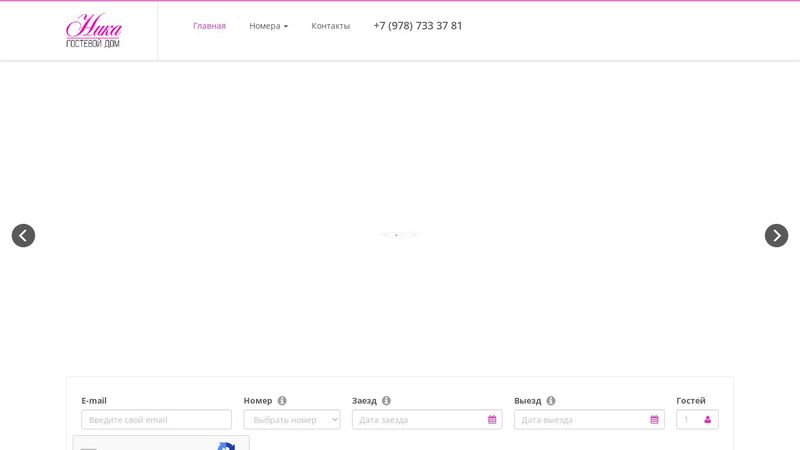Focus the E-mail input field

pyautogui.click(x=156, y=420)
